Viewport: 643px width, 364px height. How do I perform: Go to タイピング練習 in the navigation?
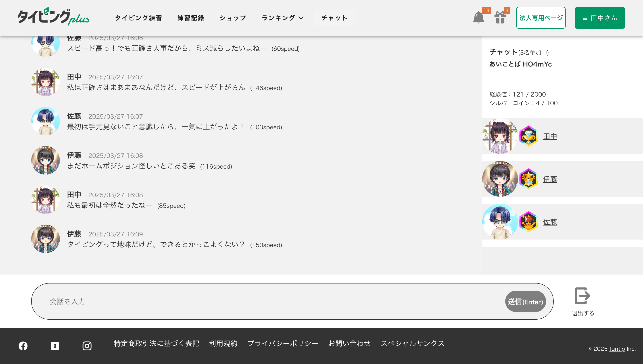point(138,18)
